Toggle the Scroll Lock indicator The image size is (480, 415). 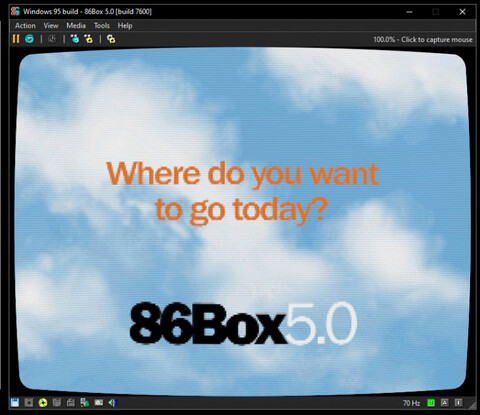coord(459,403)
